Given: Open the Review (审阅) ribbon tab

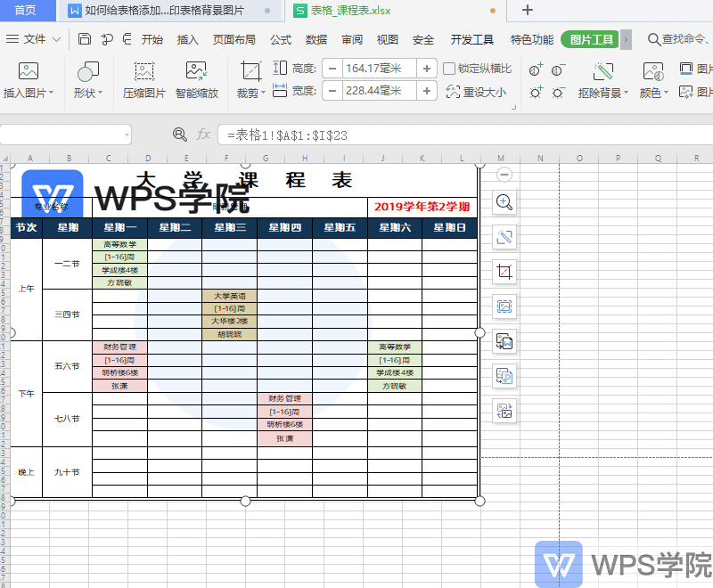Looking at the screenshot, I should [352, 39].
